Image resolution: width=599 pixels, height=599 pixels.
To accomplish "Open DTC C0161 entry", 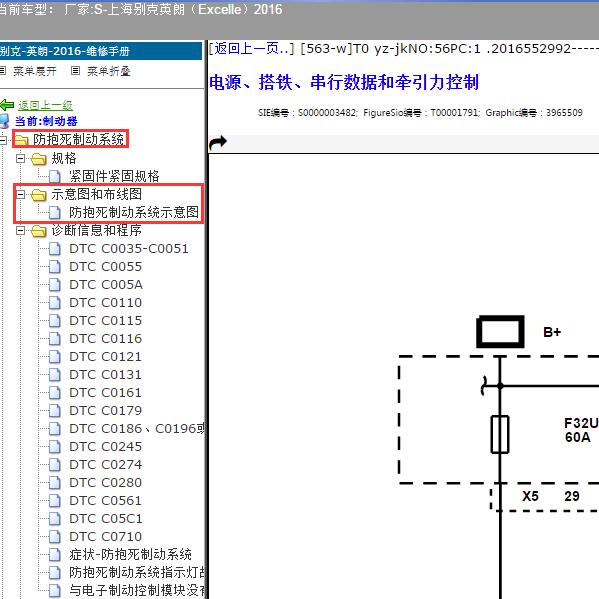I will [106, 392].
